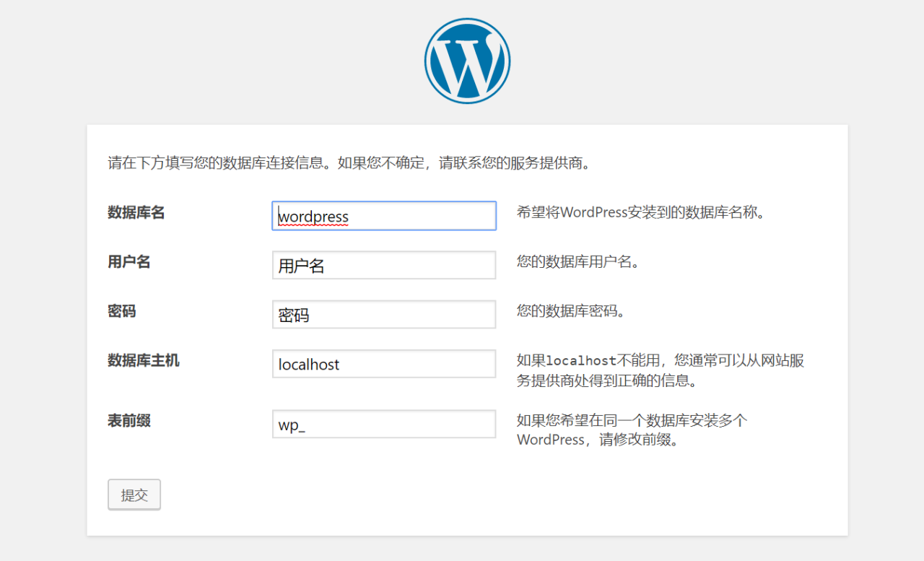Select the 用户名 database username field
Screen dimensions: 924x561
[x=384, y=265]
